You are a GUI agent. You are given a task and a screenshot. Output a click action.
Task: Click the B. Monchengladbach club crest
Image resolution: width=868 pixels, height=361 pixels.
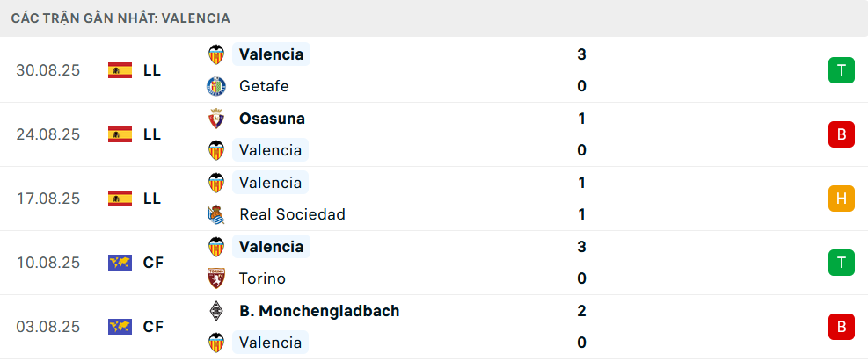215,311
